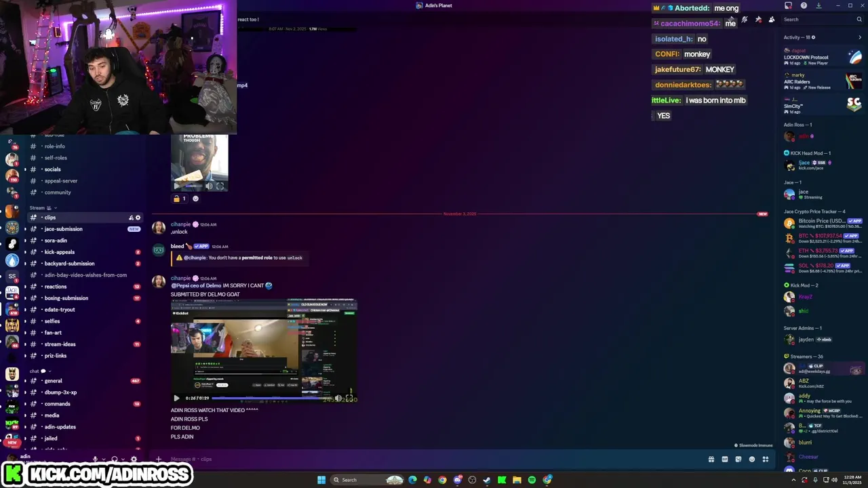Open File Explorer from the taskbar
Image resolution: width=868 pixels, height=488 pixels.
tap(517, 480)
